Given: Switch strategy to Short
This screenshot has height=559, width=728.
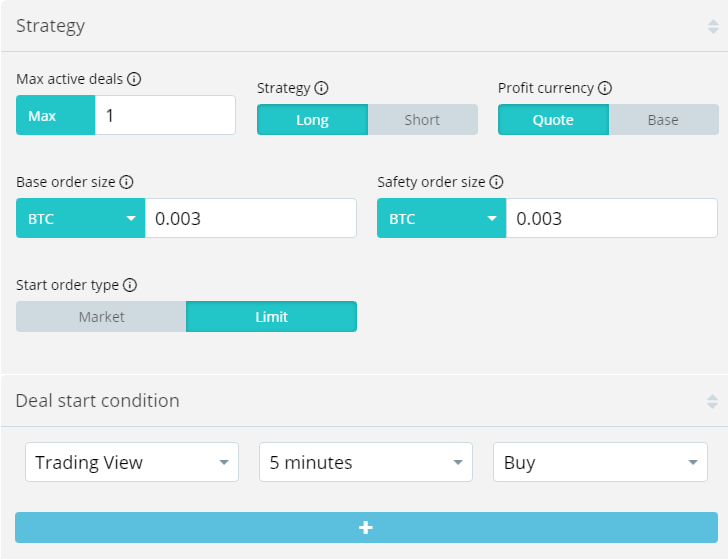Looking at the screenshot, I should coord(422,120).
